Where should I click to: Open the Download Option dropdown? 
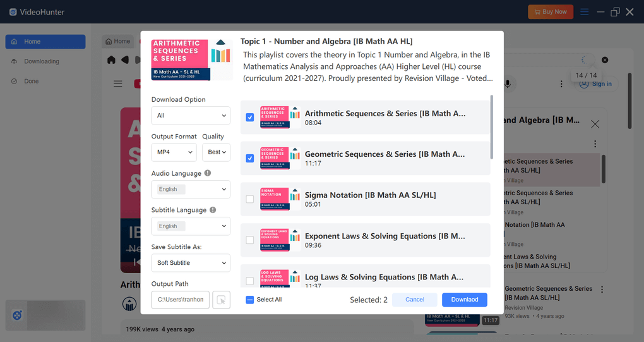pos(191,116)
